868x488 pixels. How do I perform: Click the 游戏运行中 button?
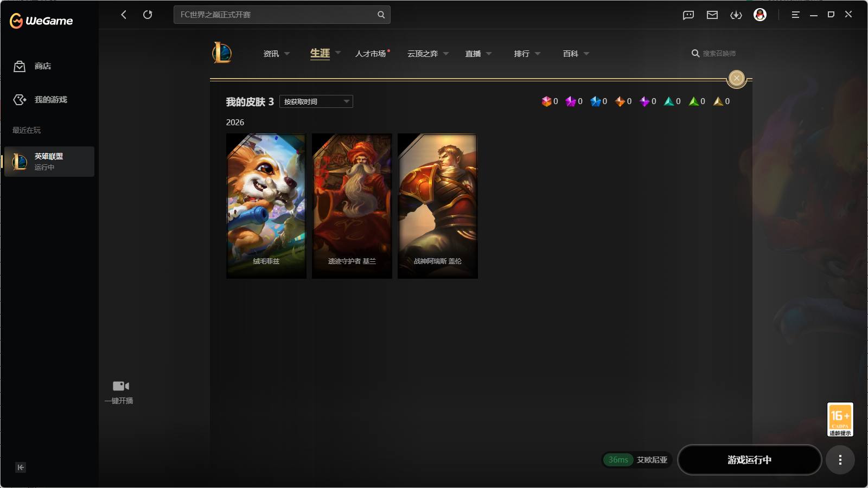point(749,460)
